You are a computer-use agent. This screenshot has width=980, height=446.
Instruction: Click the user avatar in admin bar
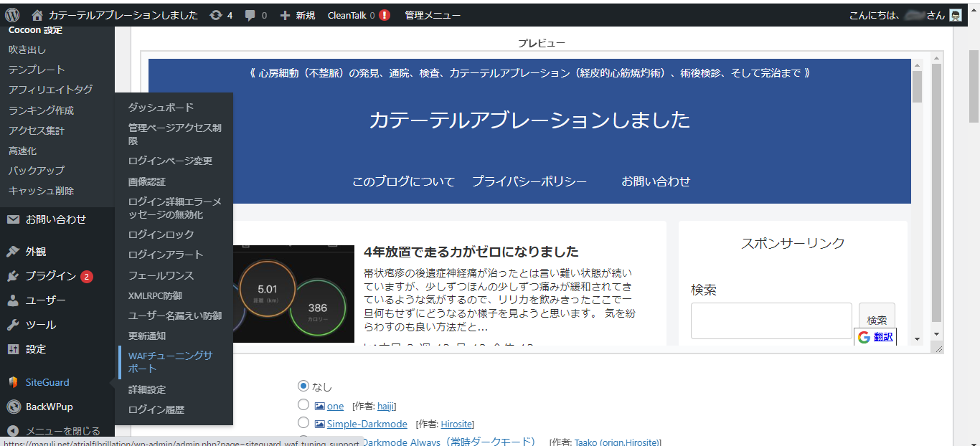955,15
